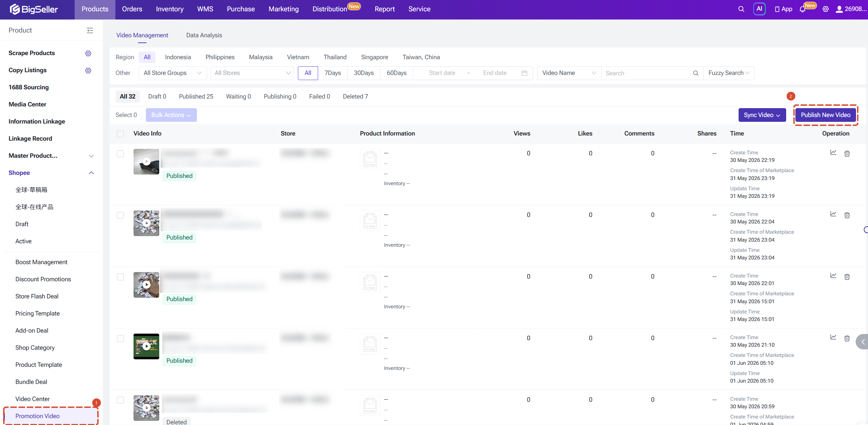Open the notification bell icon

coord(802,9)
